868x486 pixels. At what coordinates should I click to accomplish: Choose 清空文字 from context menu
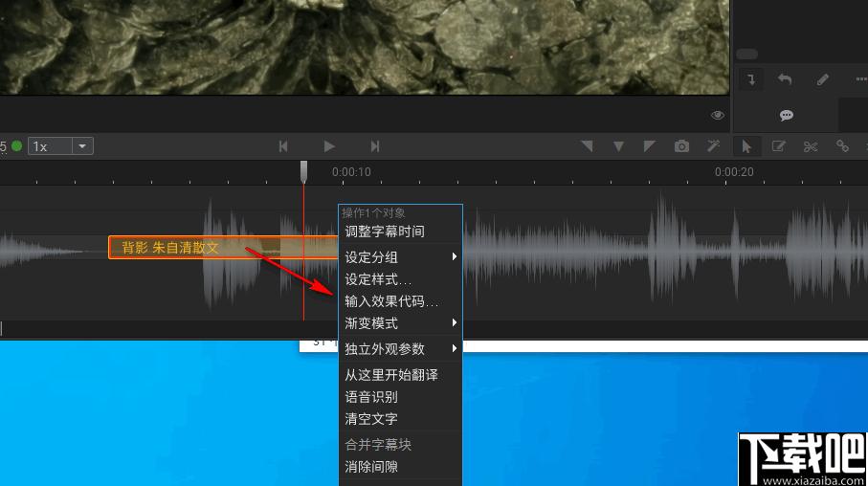400,419
